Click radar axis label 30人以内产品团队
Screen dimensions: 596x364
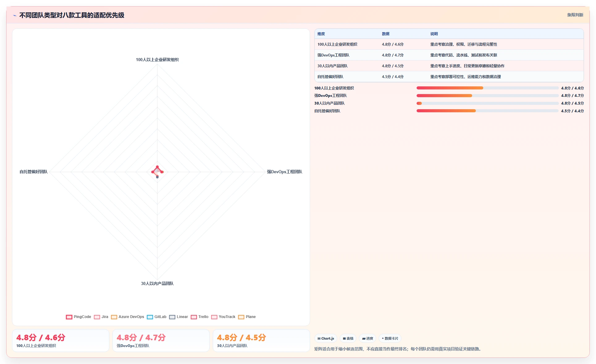[x=157, y=283]
